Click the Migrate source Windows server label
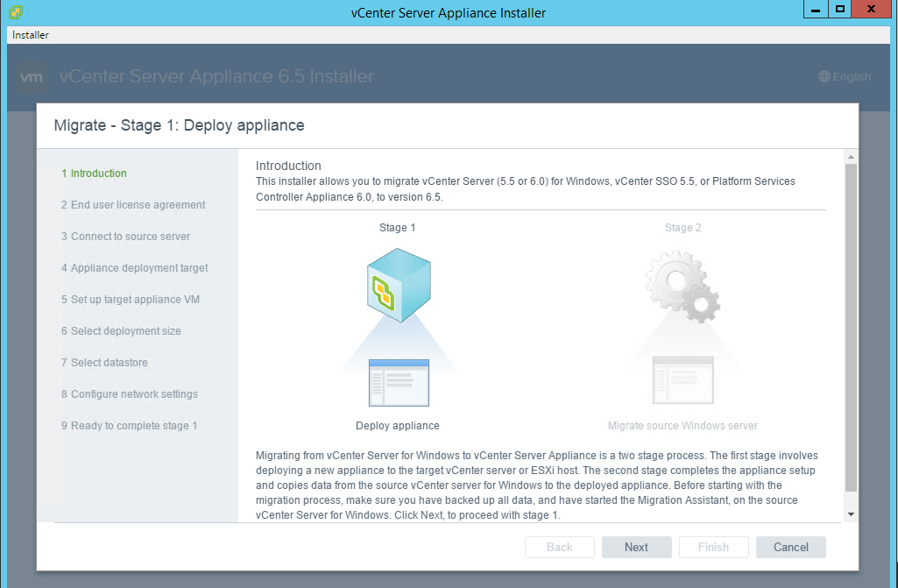This screenshot has height=588, width=898. 682,426
